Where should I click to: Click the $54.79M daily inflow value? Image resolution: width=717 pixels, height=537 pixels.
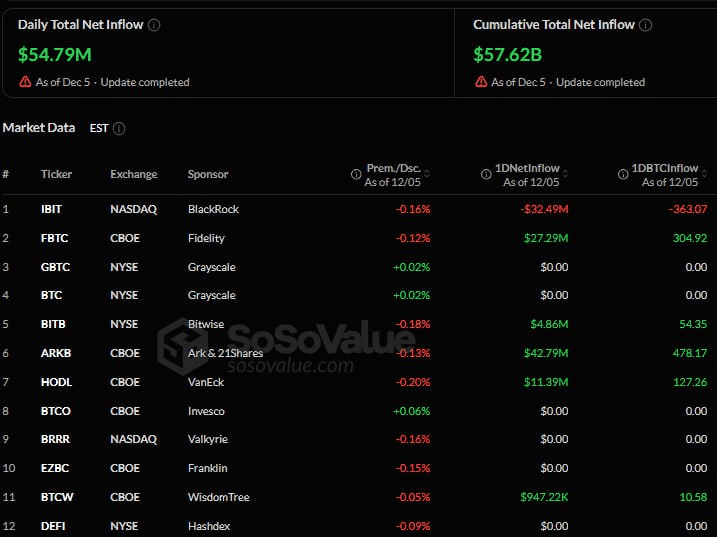tap(55, 55)
